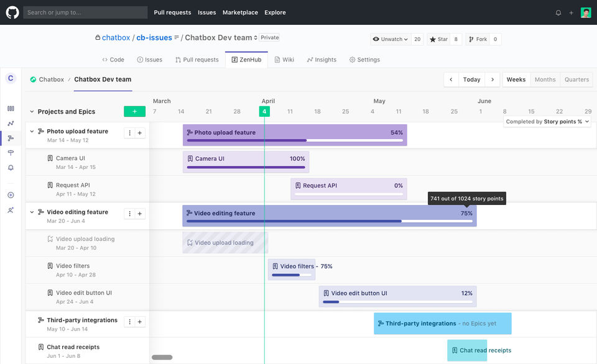Collapse the Photo upload feature project
597x364 pixels.
[32, 132]
